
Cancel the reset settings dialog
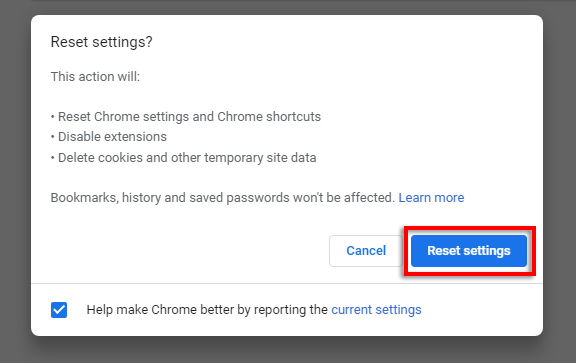(366, 251)
